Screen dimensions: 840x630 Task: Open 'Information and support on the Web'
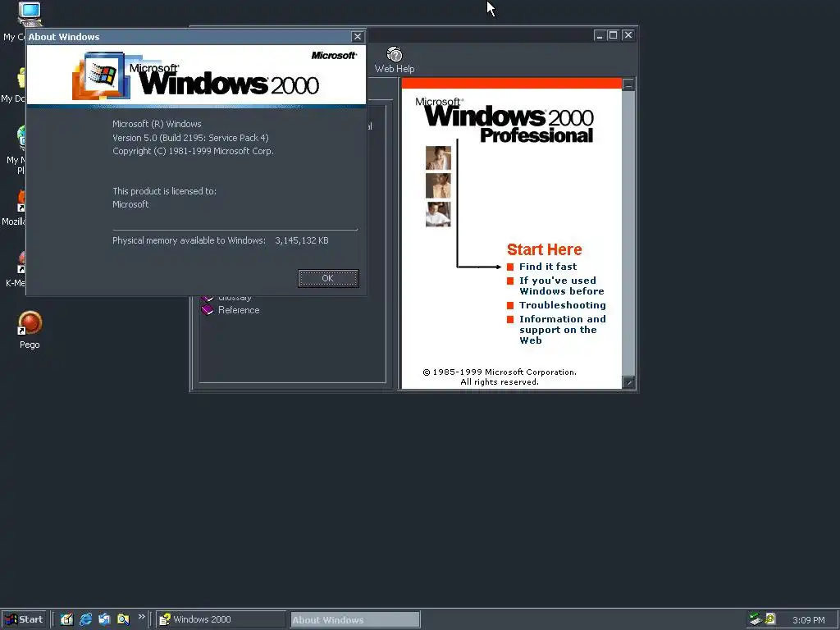(x=563, y=330)
